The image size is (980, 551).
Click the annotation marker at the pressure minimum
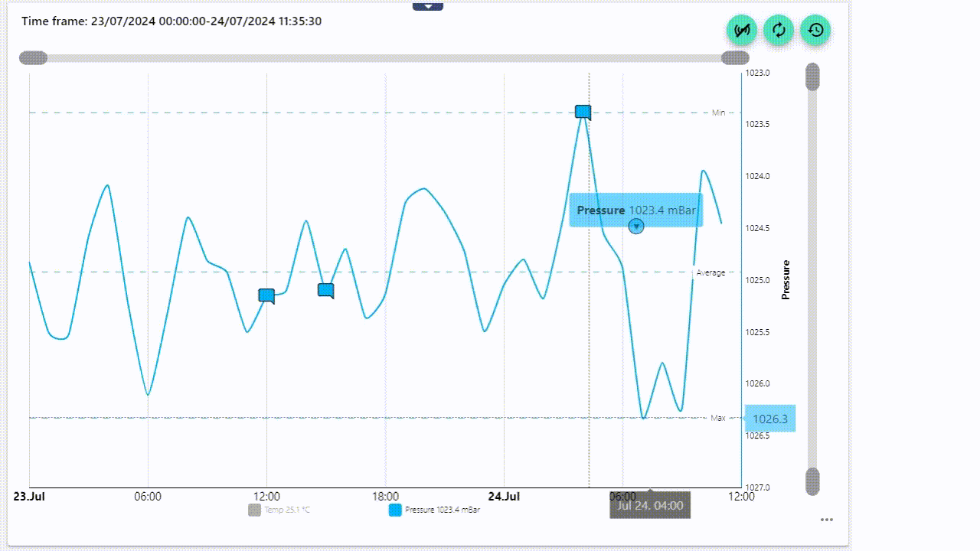(583, 112)
